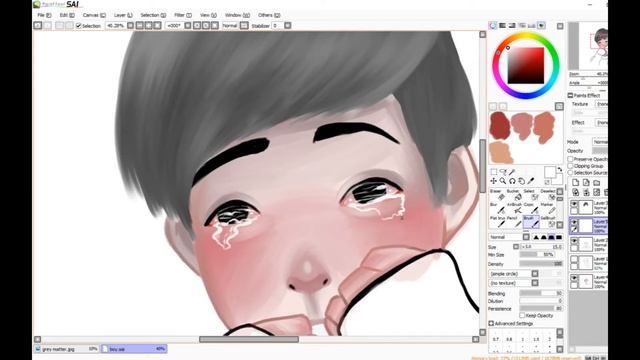Hide the topmost layer via eye icon

click(x=574, y=204)
